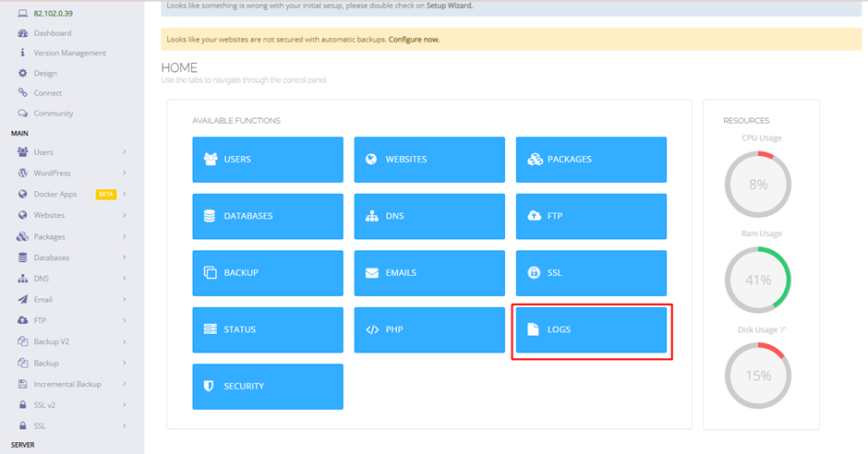The image size is (868, 454).
Task: Open the BACKUP function tile
Action: [x=268, y=273]
